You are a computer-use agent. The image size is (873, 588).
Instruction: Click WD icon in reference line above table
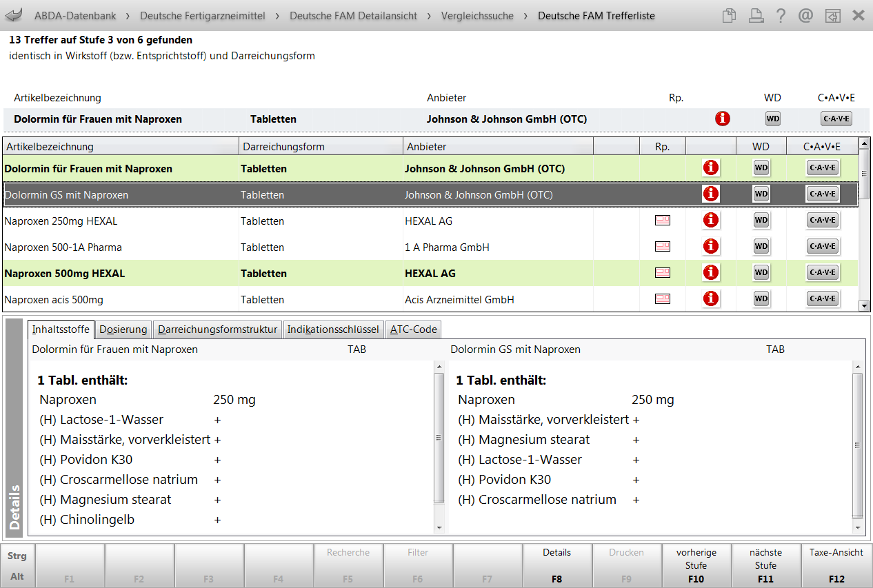[772, 119]
